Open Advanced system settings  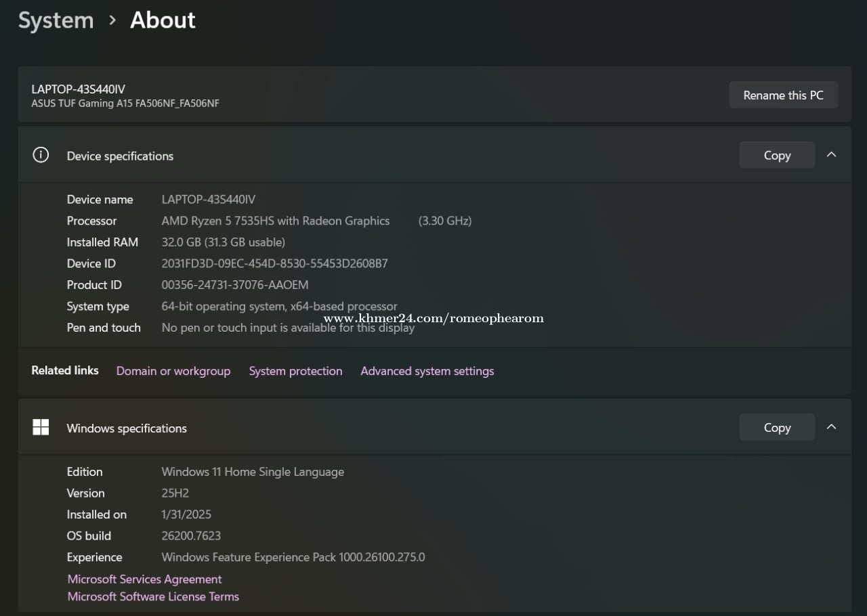[427, 371]
